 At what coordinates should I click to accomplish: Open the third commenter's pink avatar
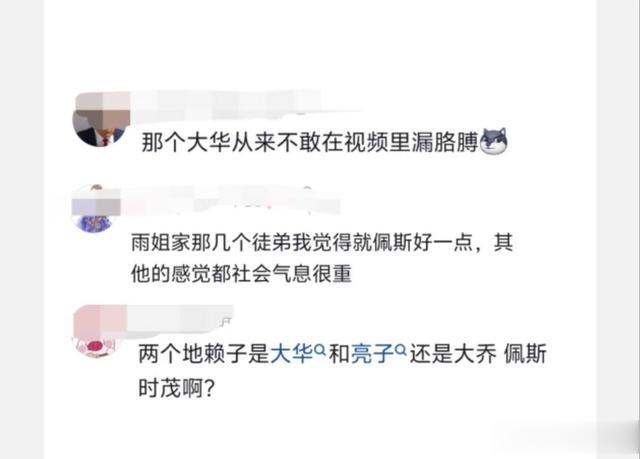click(99, 331)
